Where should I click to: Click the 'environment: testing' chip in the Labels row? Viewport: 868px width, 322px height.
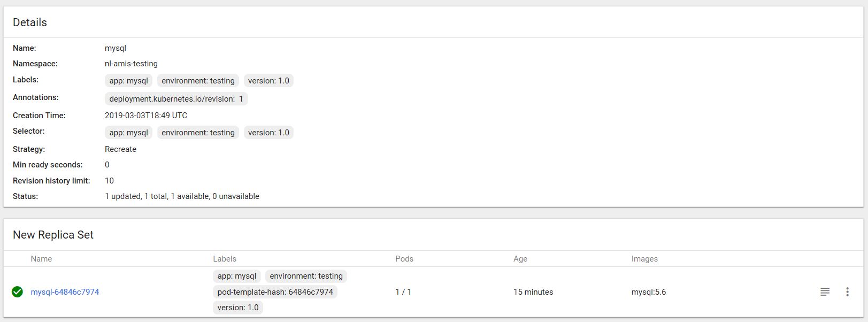tap(198, 81)
